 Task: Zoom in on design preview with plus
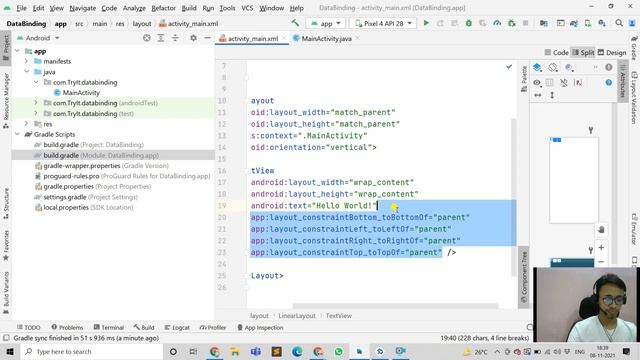point(601,247)
